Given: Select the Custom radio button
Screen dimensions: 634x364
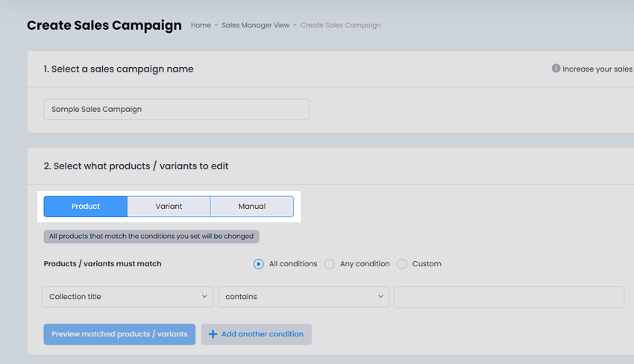Looking at the screenshot, I should 402,264.
